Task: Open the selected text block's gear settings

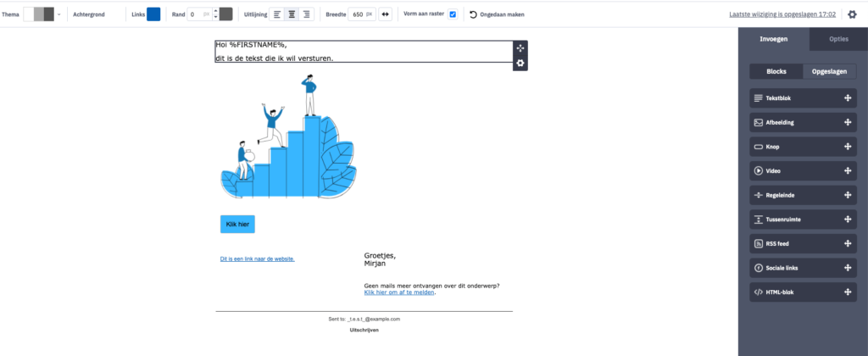Action: tap(520, 64)
